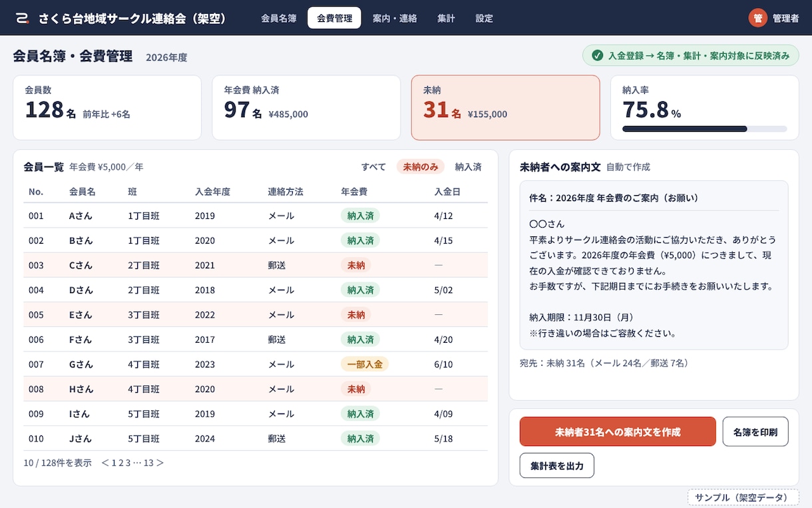Click the 納入率 progress bar
812x508 pixels.
704,128
